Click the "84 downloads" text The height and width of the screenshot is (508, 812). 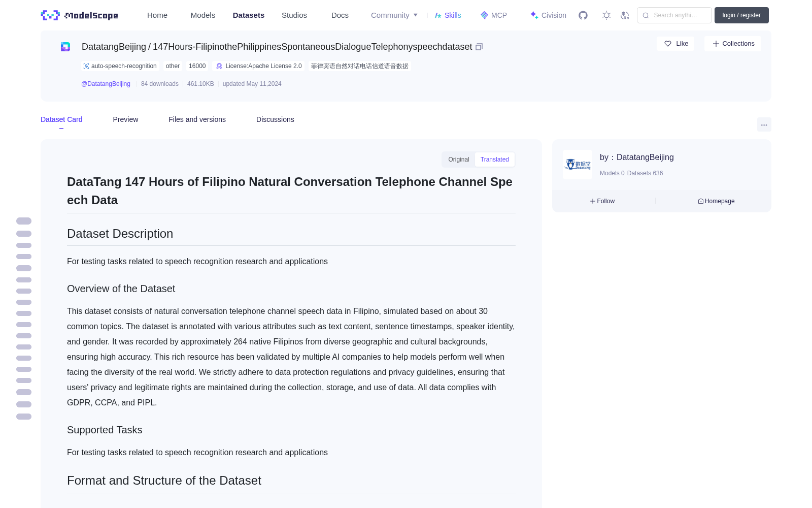click(x=160, y=84)
